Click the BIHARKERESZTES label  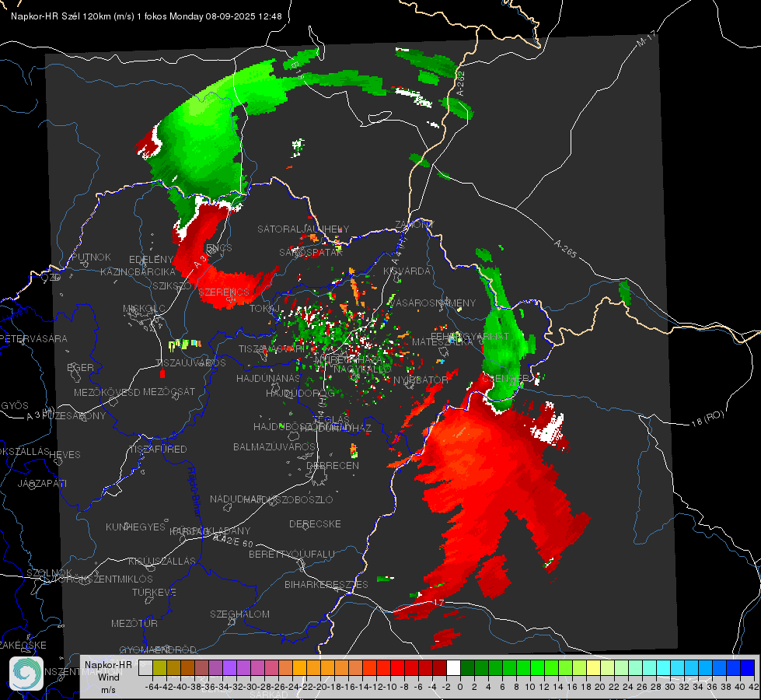pos(326,584)
